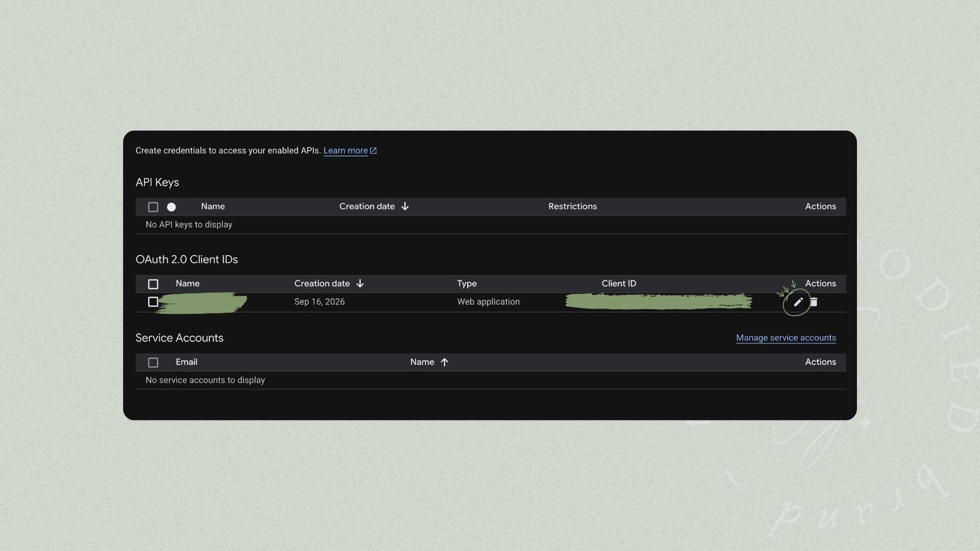Screen dimensions: 980x551
Task: Sort Service Accounts by Name arrow
Action: point(445,362)
